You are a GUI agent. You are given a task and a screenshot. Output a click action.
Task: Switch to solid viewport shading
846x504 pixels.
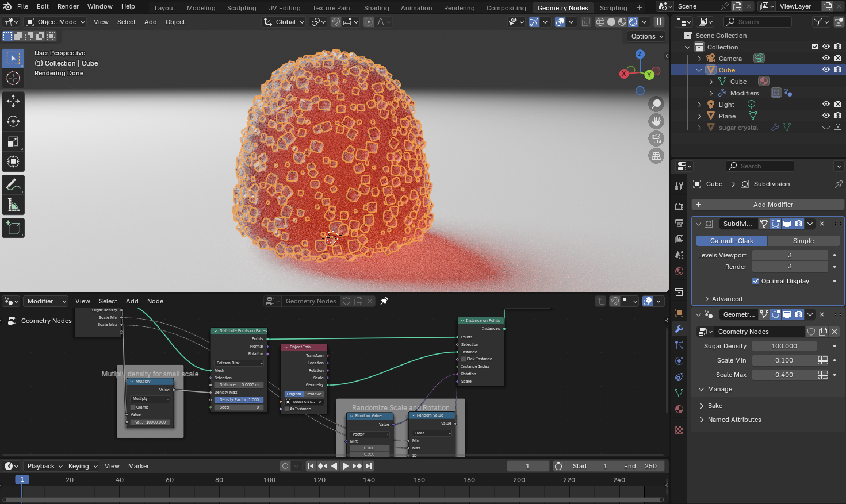[x=611, y=22]
